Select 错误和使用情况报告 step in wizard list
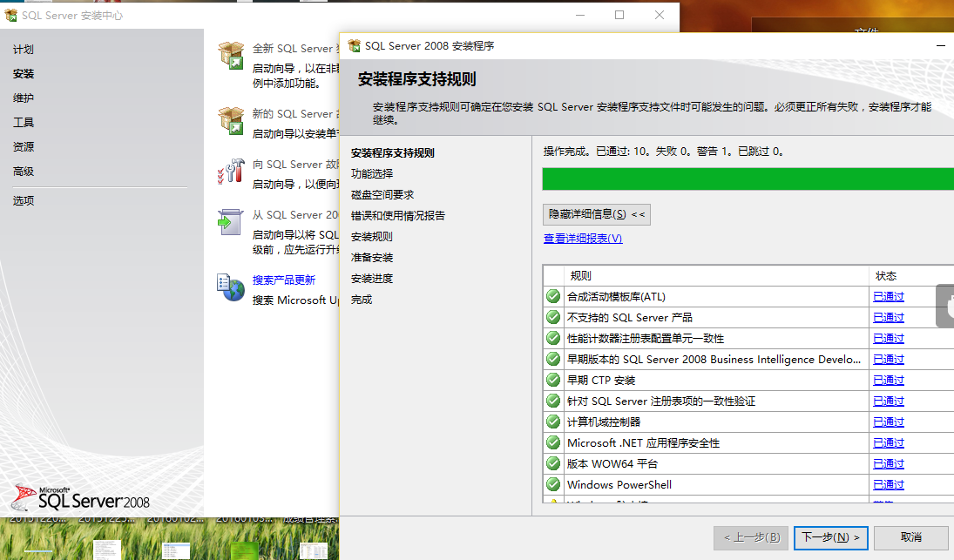Viewport: 954px width, 560px height. point(398,215)
